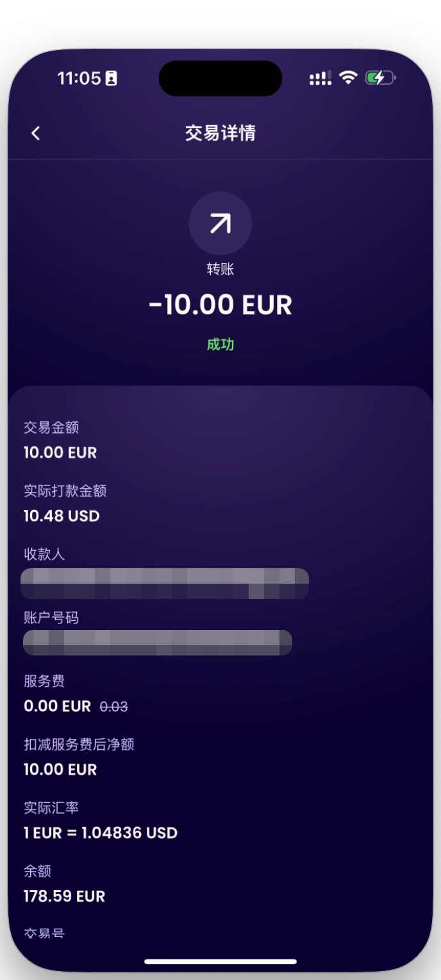This screenshot has height=980, width=441.
Task: Tap the 服务费 0.00 EUR value
Action: coord(58,707)
